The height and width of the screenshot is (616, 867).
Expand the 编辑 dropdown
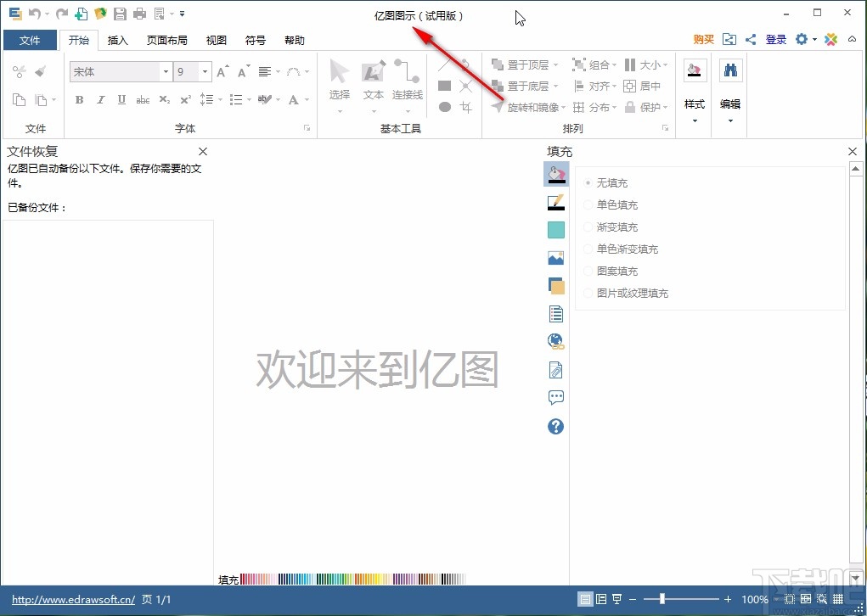pos(730,121)
